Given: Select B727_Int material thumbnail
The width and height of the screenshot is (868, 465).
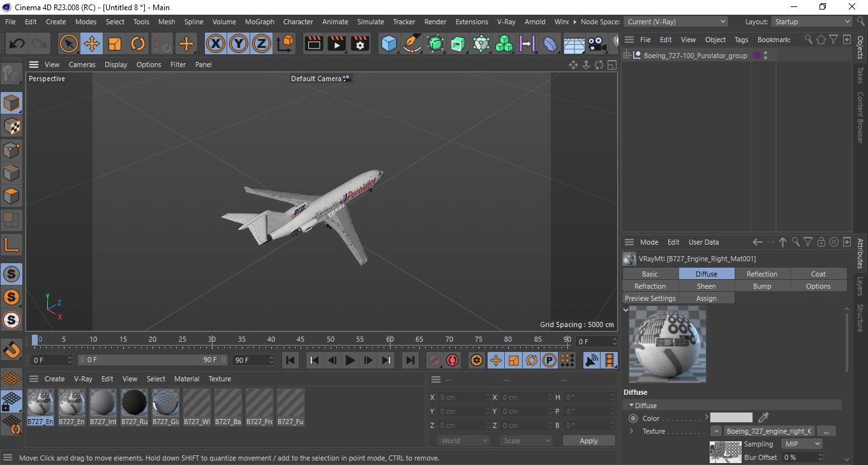Looking at the screenshot, I should (x=103, y=407).
